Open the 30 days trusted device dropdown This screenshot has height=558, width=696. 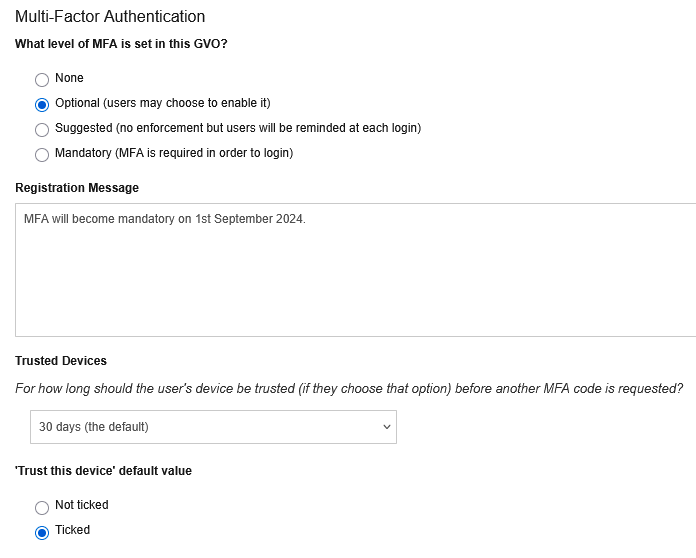[214, 427]
